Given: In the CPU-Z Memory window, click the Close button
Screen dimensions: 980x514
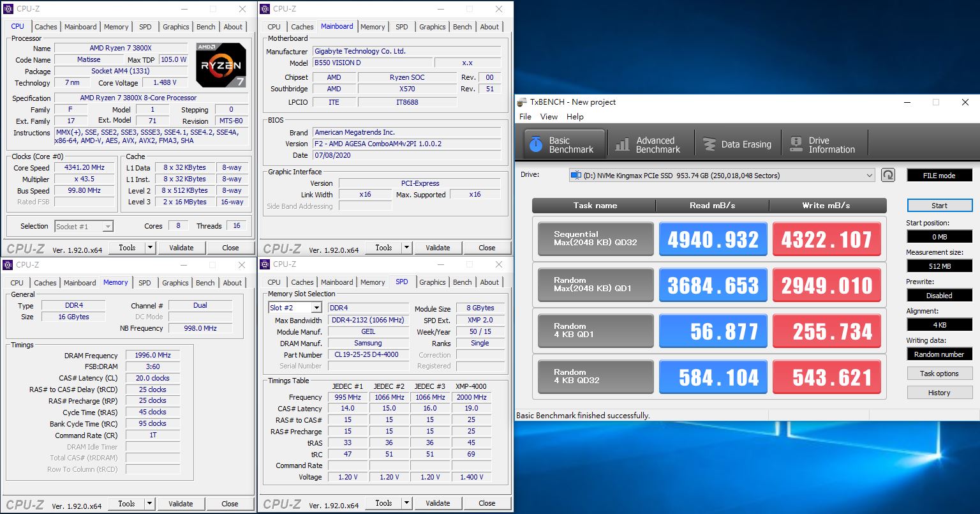Looking at the screenshot, I should [230, 504].
